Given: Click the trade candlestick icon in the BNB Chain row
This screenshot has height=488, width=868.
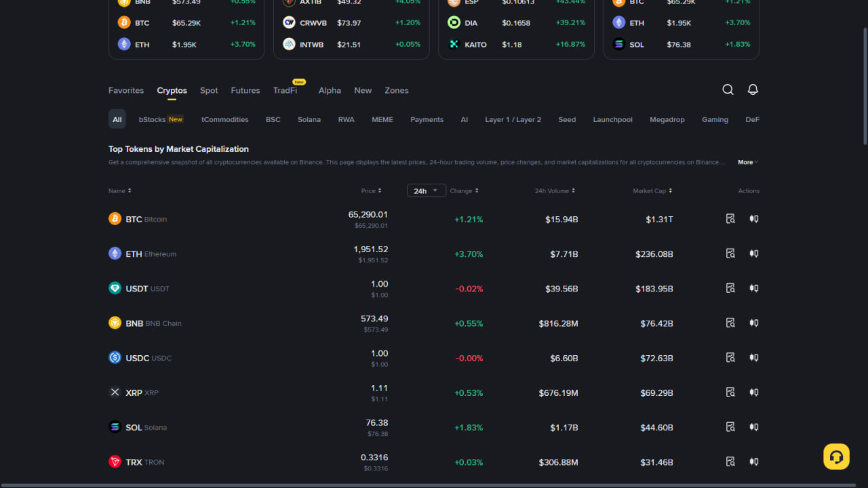Looking at the screenshot, I should [x=753, y=323].
